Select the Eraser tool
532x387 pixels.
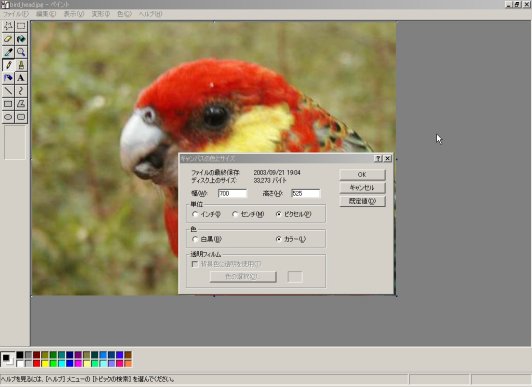point(8,39)
